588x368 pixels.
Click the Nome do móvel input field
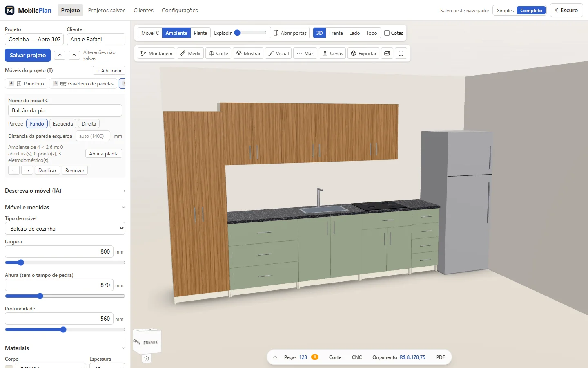[65, 110]
